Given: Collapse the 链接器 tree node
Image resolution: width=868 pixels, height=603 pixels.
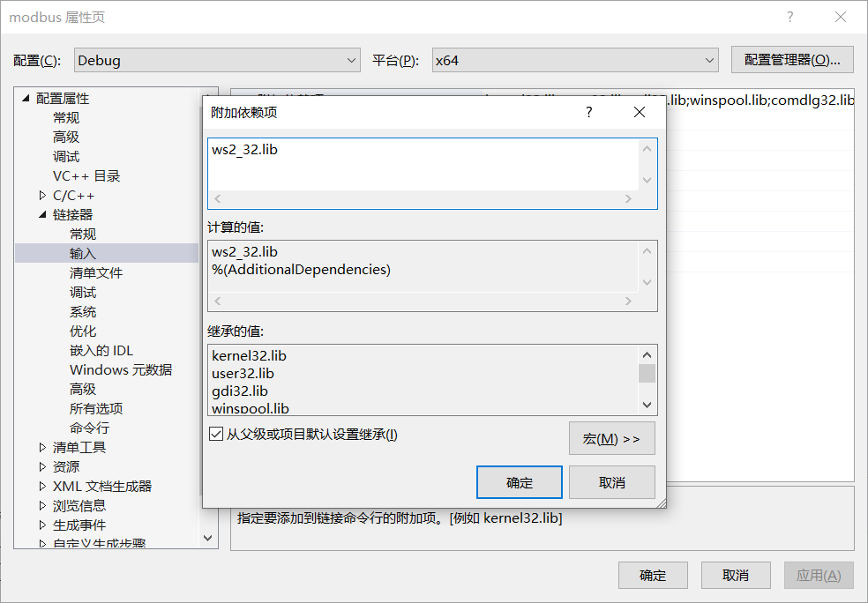Looking at the screenshot, I should click(42, 214).
